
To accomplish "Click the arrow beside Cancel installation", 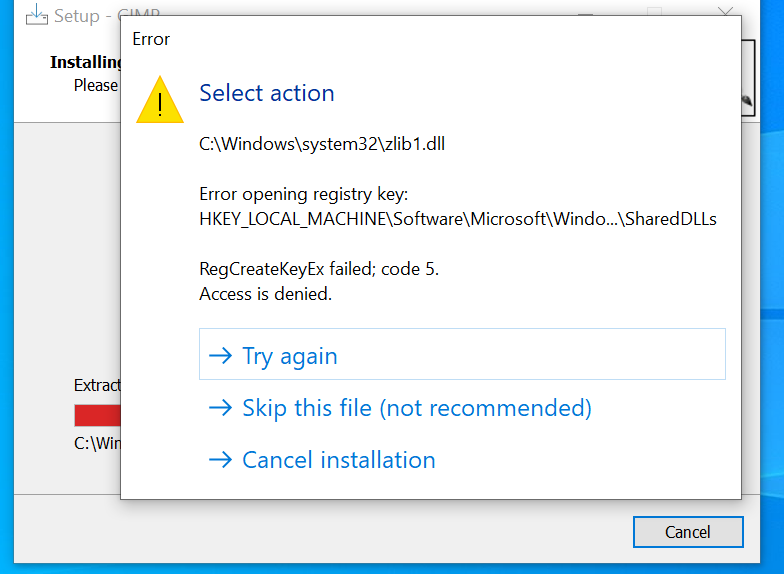I will [219, 460].
